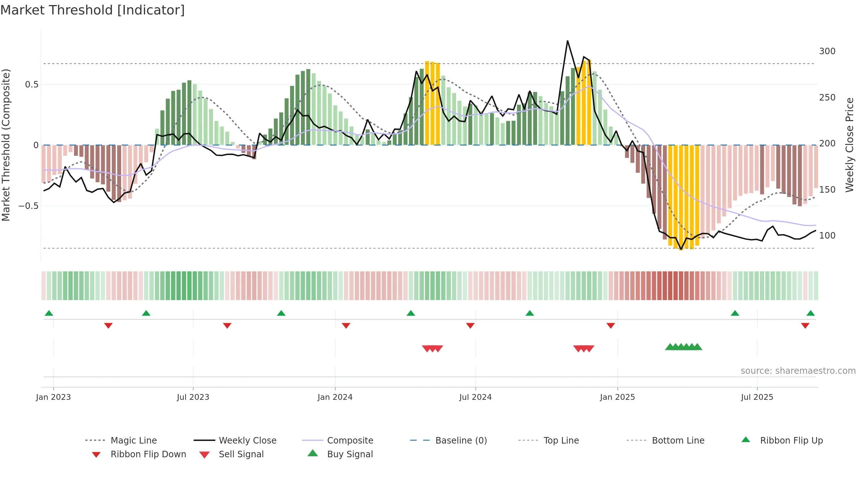Toggle the Top Line legend entry
868x488 pixels.
[x=548, y=440]
